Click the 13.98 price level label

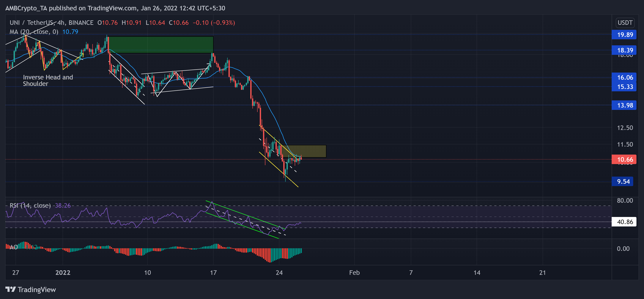tap(624, 105)
